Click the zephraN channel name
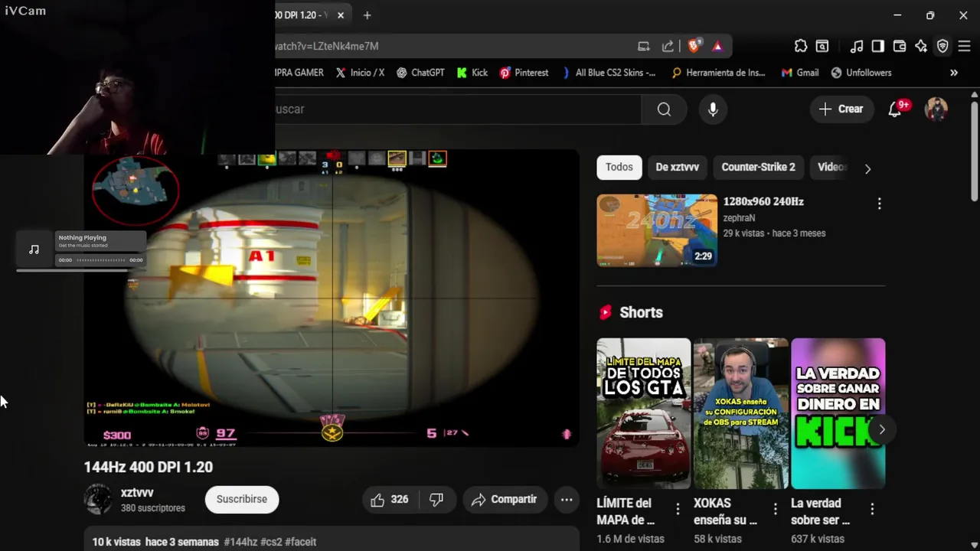Viewport: 980px width, 551px height. (x=739, y=218)
